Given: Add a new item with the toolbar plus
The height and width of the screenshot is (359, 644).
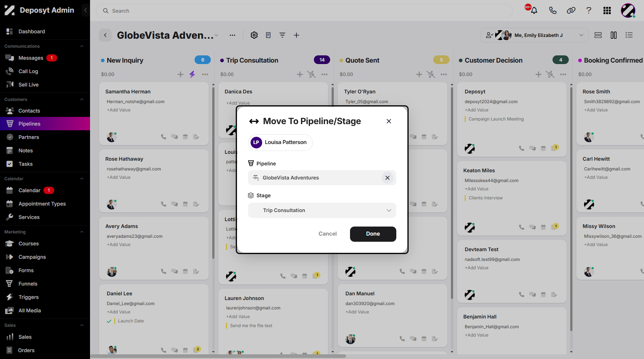Looking at the screenshot, I should (x=297, y=35).
